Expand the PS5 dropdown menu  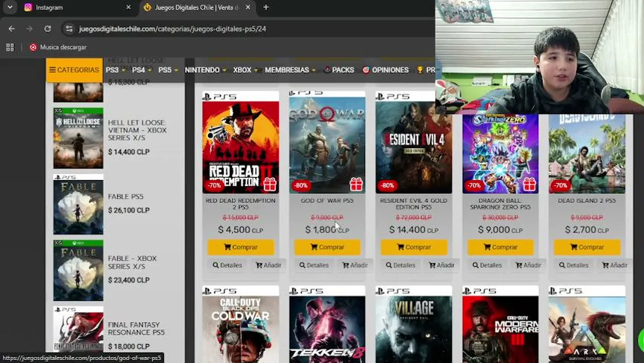(168, 70)
